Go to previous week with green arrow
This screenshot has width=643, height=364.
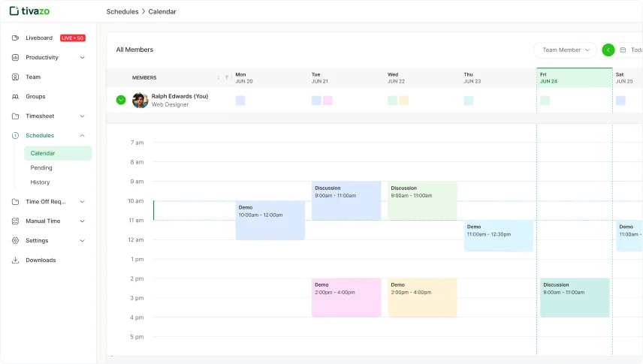point(608,50)
